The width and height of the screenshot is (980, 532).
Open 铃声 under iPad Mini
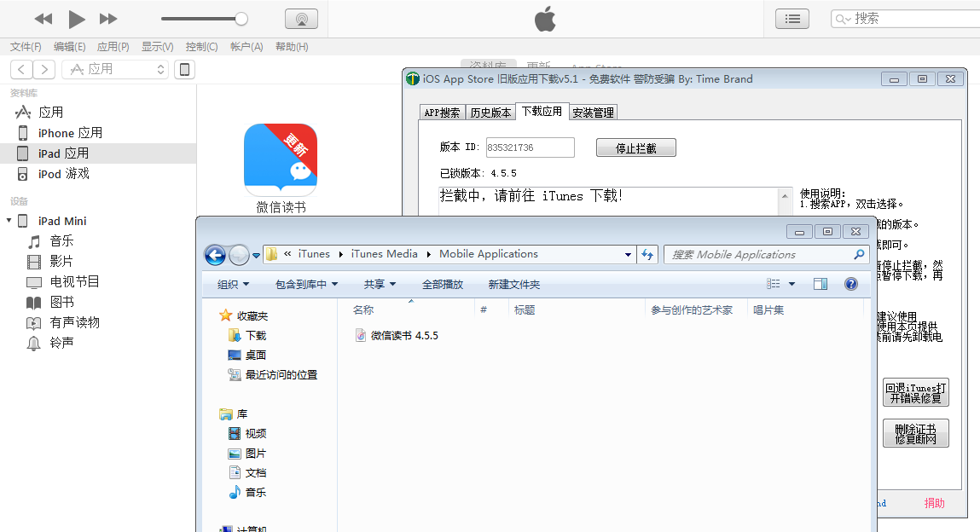click(x=61, y=343)
